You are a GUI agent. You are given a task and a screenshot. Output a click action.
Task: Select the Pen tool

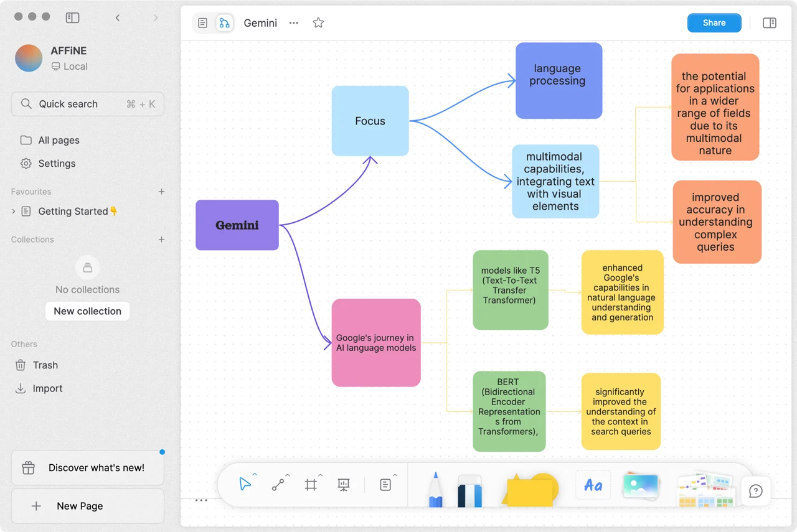(x=436, y=490)
